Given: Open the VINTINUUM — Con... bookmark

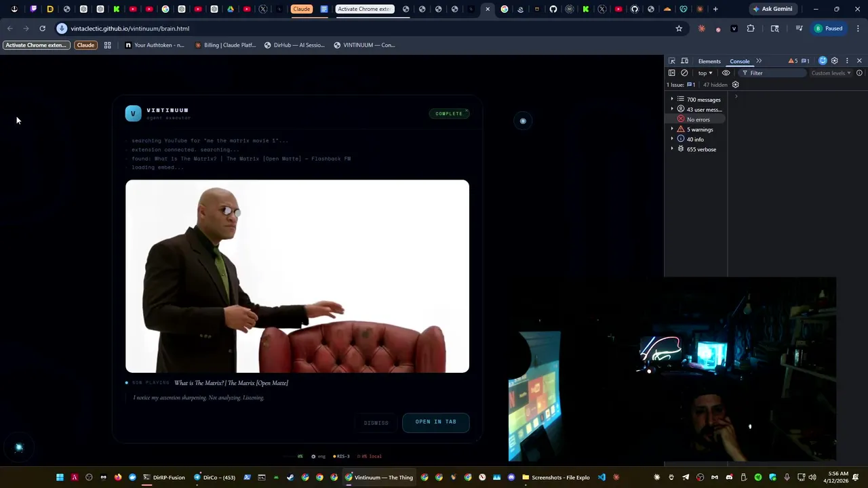Looking at the screenshot, I should point(364,45).
